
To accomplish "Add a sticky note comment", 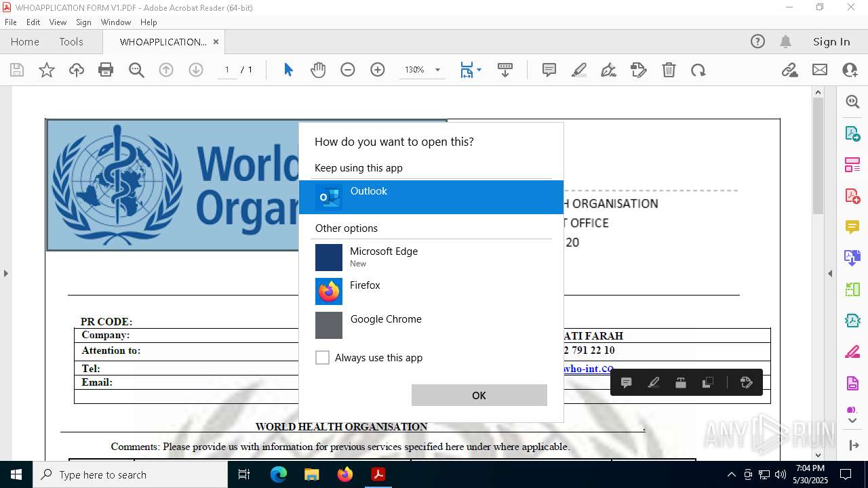I will [x=549, y=70].
